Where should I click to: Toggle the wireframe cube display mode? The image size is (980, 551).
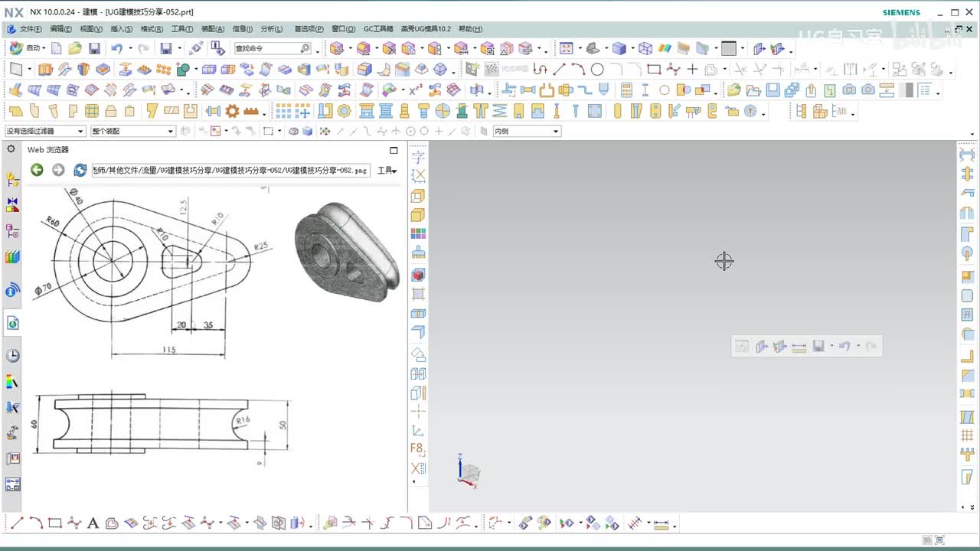(645, 48)
